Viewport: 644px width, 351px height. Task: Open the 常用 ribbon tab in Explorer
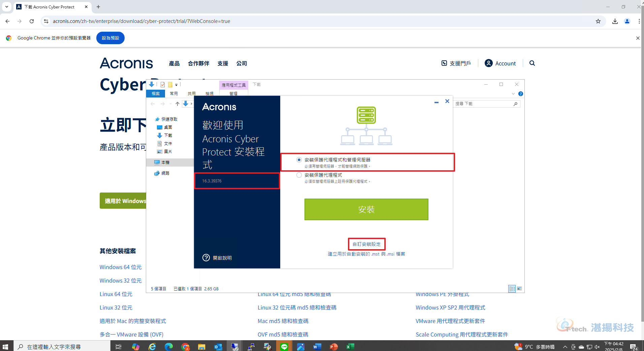(x=174, y=93)
